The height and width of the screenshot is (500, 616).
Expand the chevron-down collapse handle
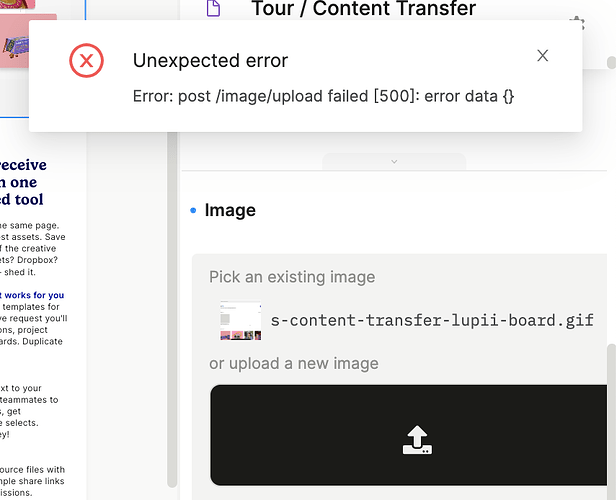(x=393, y=161)
